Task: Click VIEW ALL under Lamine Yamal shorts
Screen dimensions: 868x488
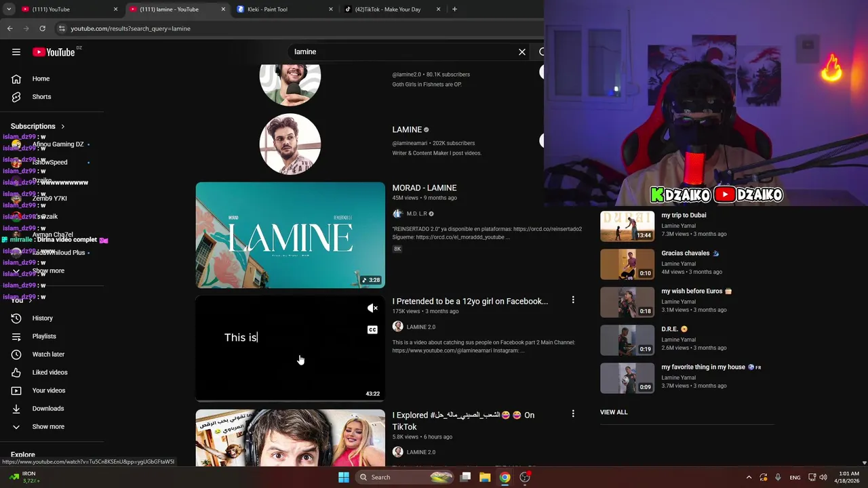Action: click(x=614, y=412)
